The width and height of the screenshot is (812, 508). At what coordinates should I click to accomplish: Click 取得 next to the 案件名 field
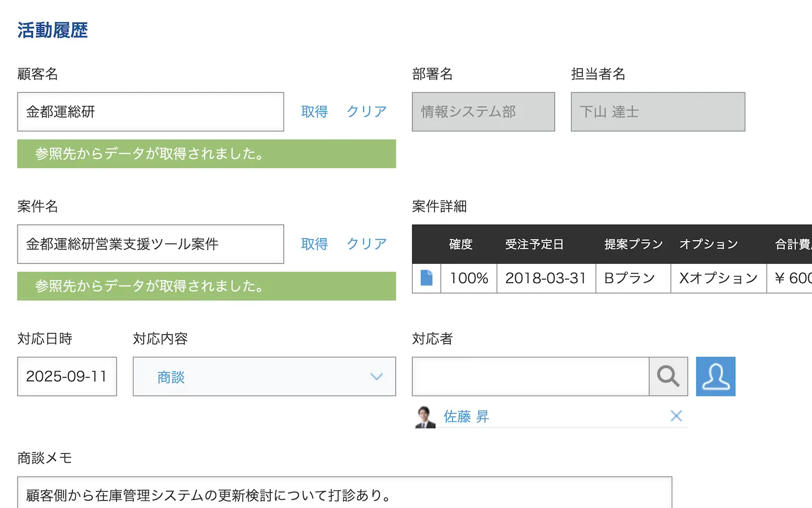point(315,244)
